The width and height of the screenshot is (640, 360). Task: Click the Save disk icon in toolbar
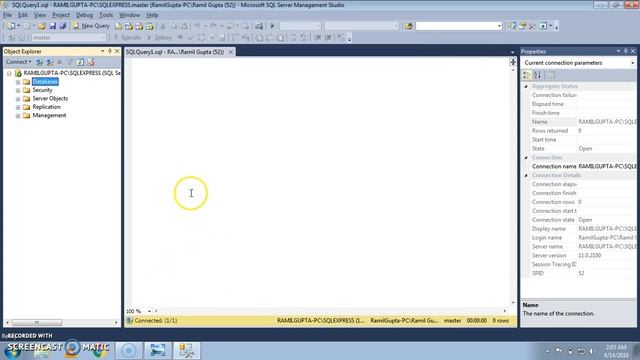pos(53,26)
